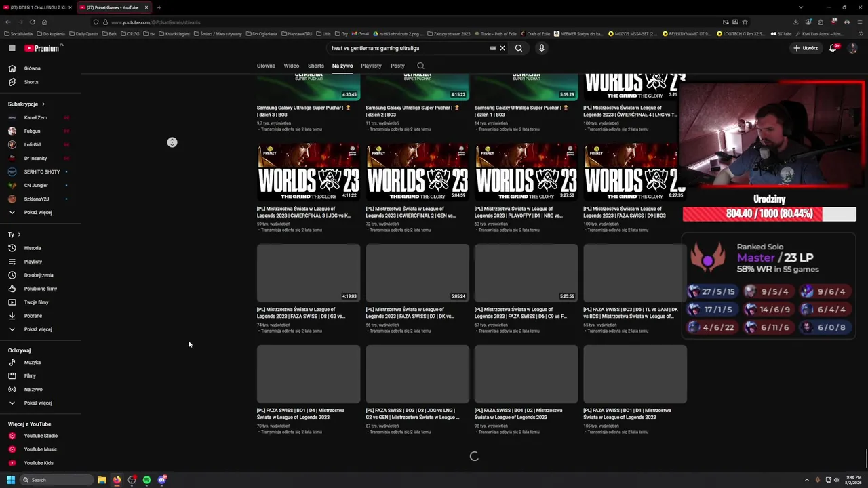Click the Windows taskbar Search box
The height and width of the screenshot is (488, 868).
pos(57,480)
